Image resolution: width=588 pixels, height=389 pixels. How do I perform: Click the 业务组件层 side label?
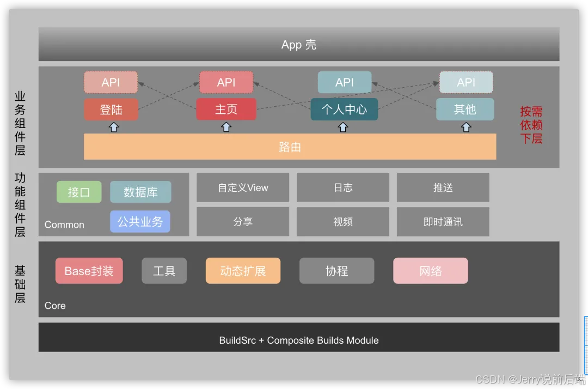pos(20,123)
